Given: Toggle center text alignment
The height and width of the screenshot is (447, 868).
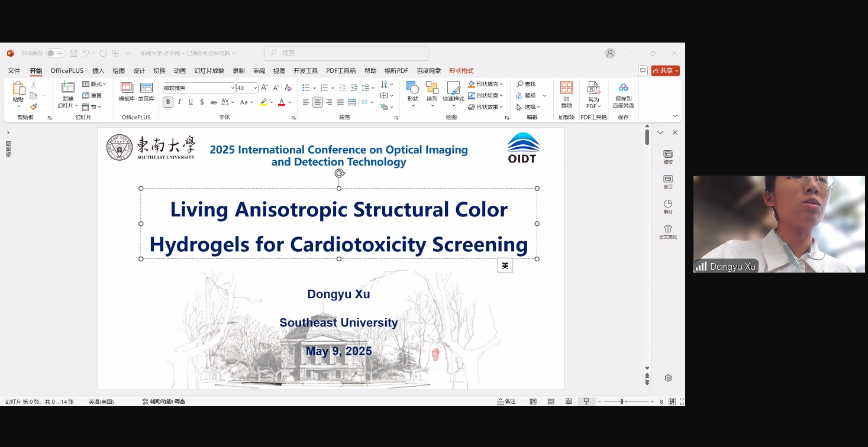Looking at the screenshot, I should tap(318, 102).
